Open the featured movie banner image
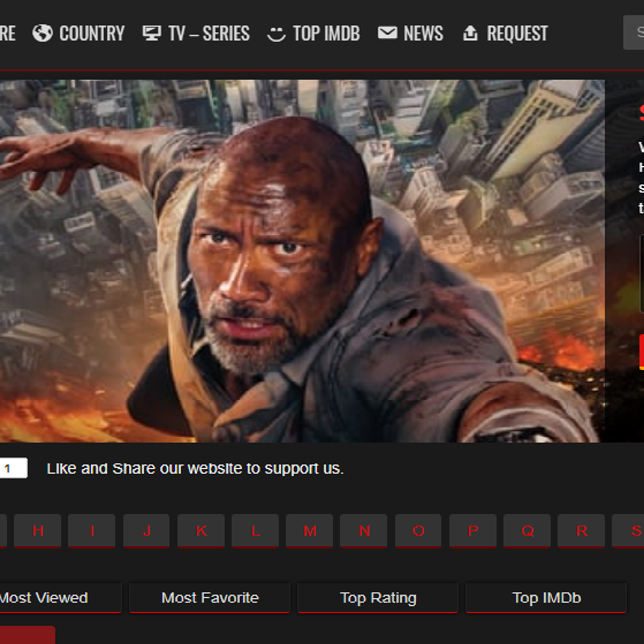The image size is (644, 644). (x=302, y=261)
